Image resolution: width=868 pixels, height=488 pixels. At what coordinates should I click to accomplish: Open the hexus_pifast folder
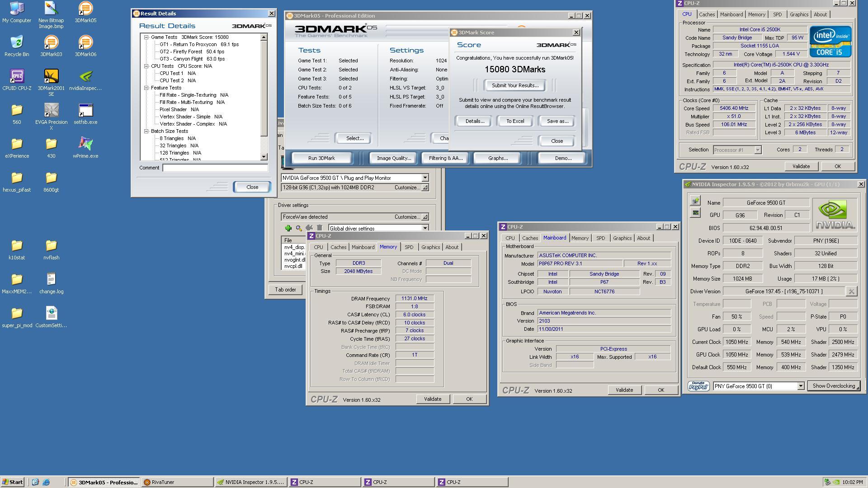[17, 182]
